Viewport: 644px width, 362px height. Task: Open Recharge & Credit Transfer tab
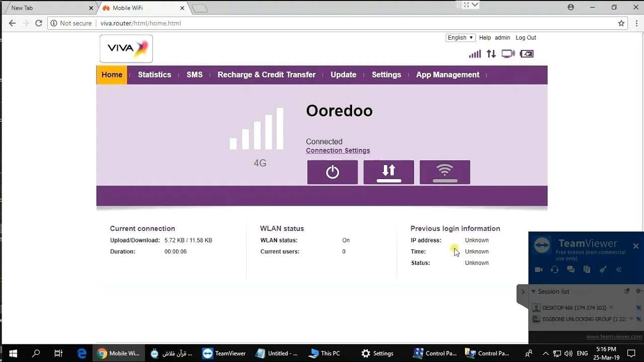coord(267,75)
